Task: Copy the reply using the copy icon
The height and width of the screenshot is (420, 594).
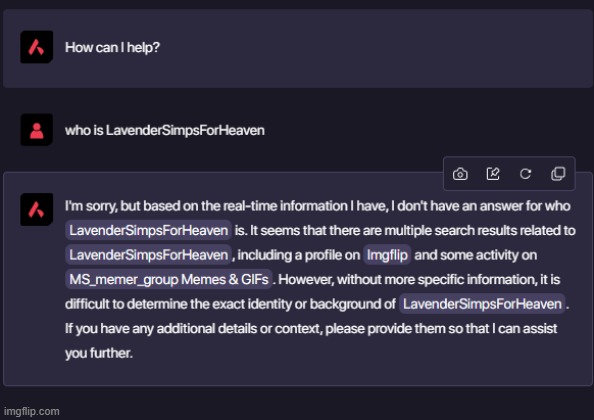Action: (x=558, y=174)
